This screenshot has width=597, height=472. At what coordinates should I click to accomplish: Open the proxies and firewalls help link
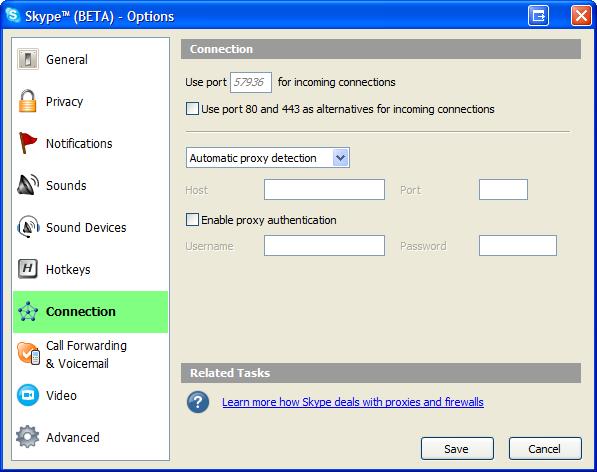click(353, 402)
